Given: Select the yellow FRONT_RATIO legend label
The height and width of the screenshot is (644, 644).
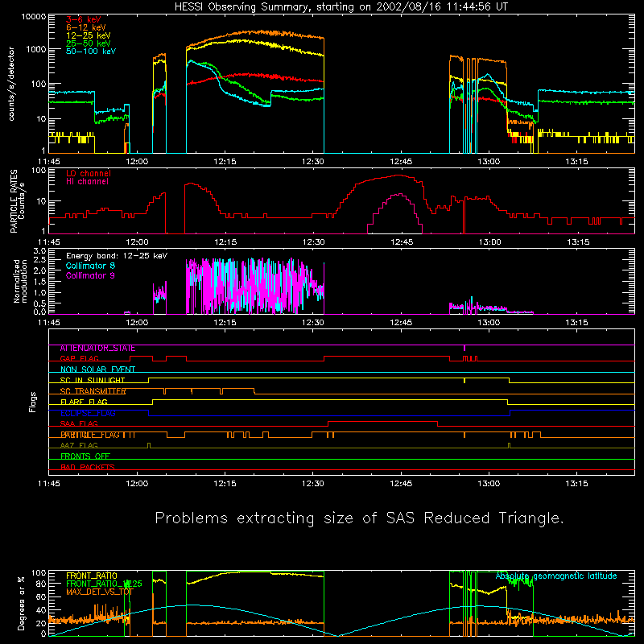Looking at the screenshot, I should (92, 576).
